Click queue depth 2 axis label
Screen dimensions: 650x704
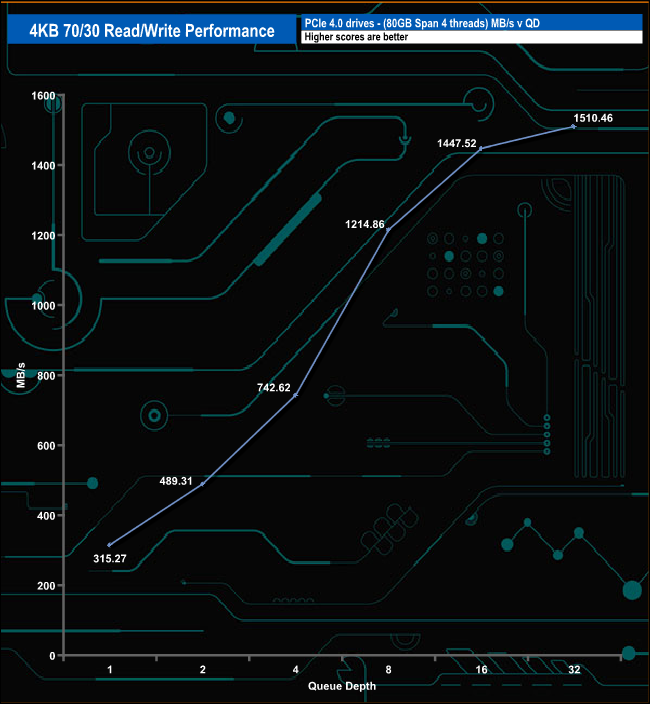pyautogui.click(x=202, y=669)
